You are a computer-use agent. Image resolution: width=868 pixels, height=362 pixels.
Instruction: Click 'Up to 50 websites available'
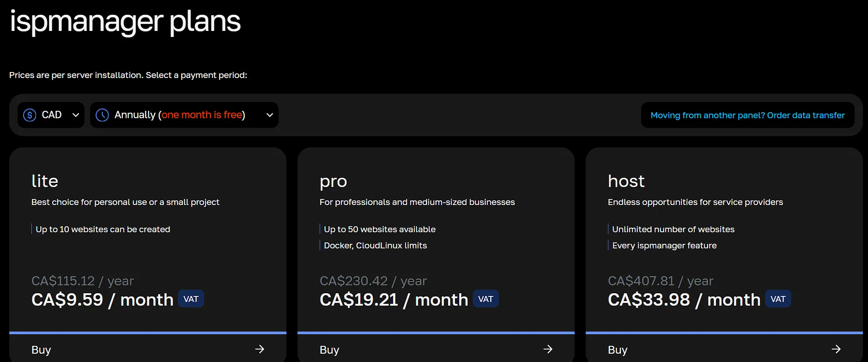point(380,229)
